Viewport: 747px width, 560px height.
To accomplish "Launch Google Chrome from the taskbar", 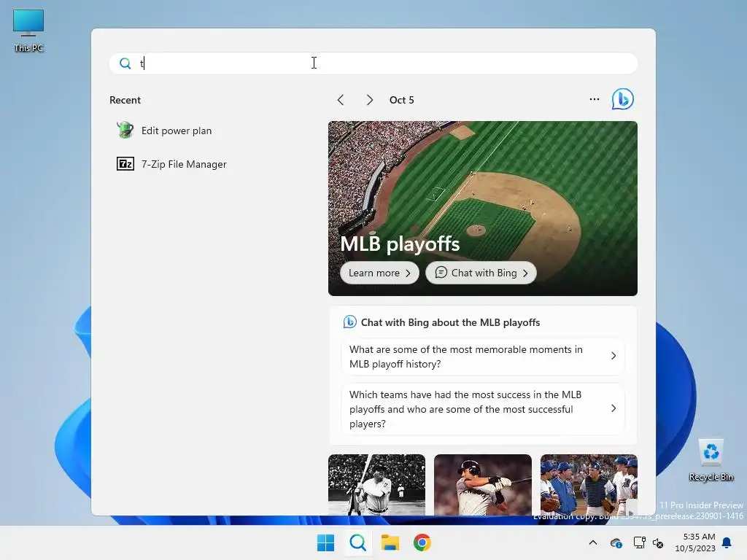I will (x=422, y=542).
